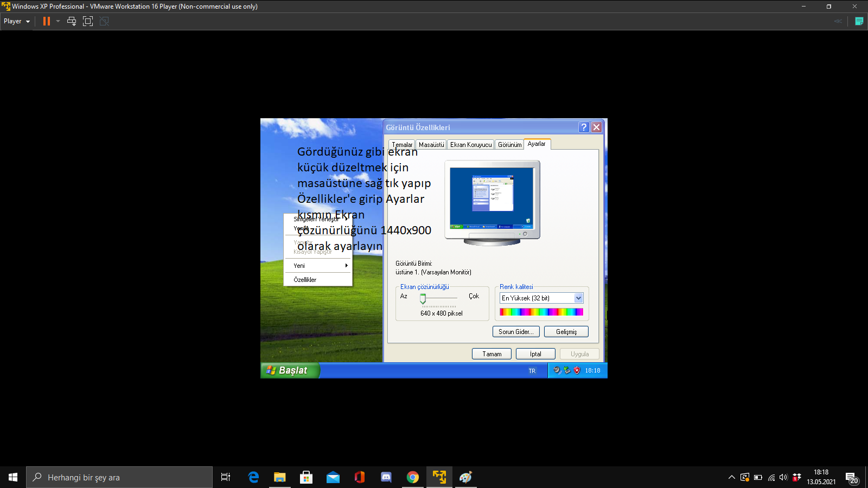Open the Yeni submenu in the context menu
This screenshot has width=868, height=488.
coord(318,266)
